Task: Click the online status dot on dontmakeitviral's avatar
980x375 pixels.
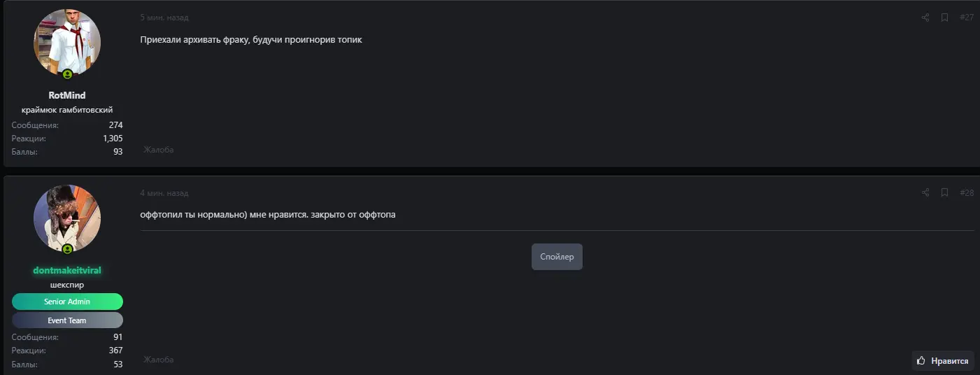Action: 67,249
